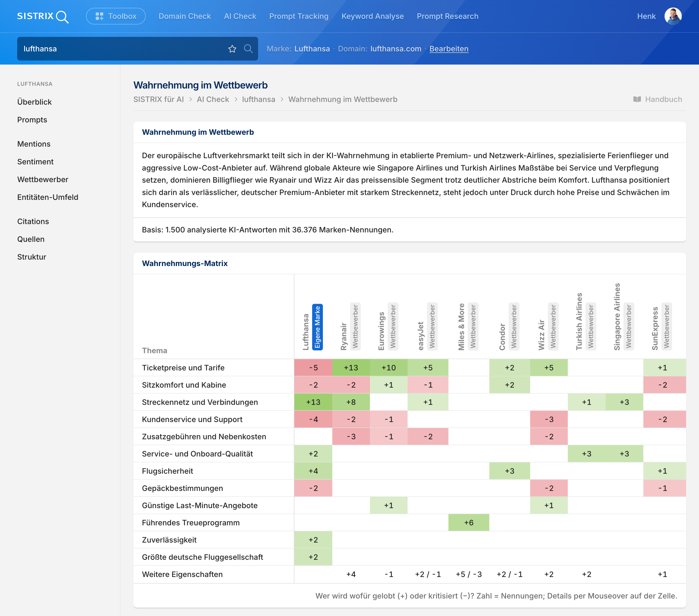This screenshot has height=616, width=699.
Task: Click the Henk username
Action: click(646, 16)
